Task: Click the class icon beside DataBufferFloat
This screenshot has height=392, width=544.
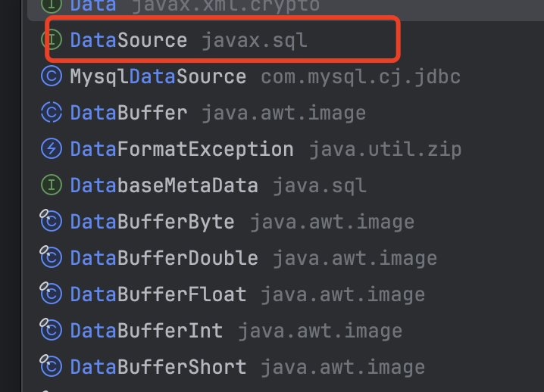Action: pos(52,294)
